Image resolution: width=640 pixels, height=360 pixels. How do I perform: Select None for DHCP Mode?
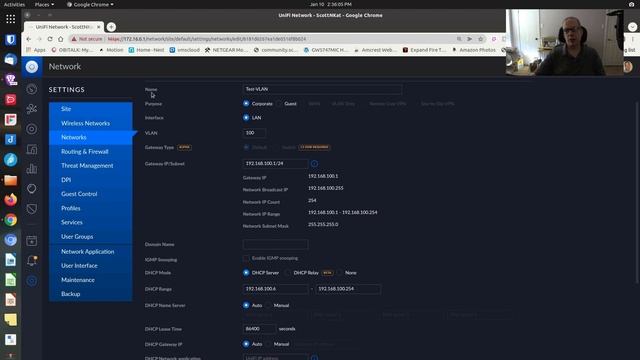340,273
